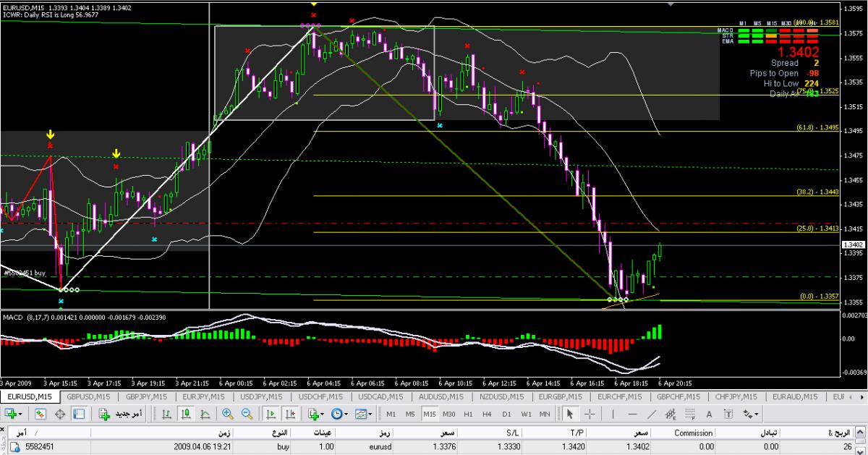Switch to the MN timeframe
The height and width of the screenshot is (455, 868).
click(545, 414)
